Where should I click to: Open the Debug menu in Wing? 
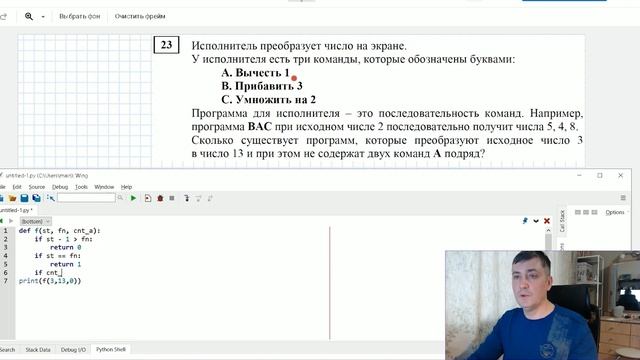60,187
